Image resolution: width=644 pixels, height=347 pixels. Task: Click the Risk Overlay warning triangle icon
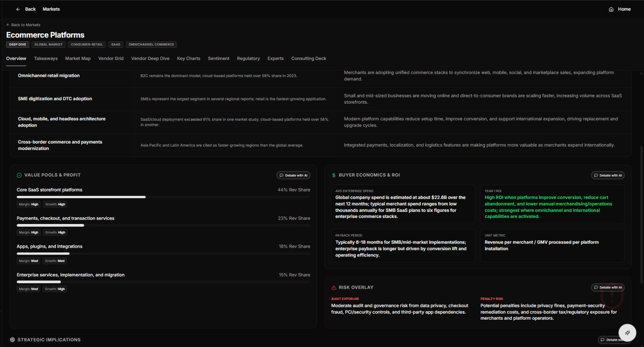coord(334,287)
